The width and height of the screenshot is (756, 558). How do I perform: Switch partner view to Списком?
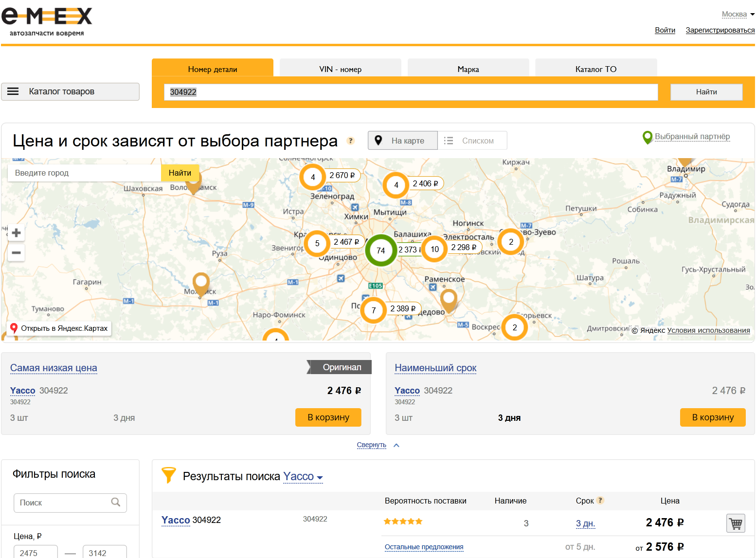[x=472, y=141]
